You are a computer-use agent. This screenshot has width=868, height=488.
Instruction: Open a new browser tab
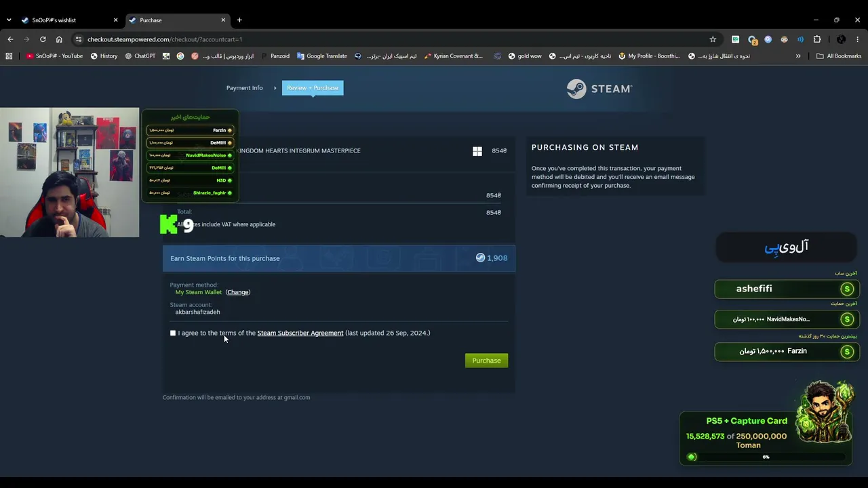coord(239,20)
